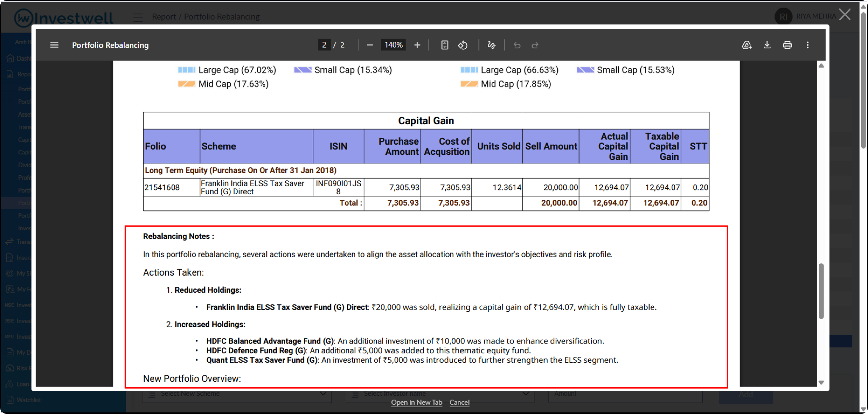
Task: Open the PDF viewer more options menu
Action: click(x=808, y=45)
